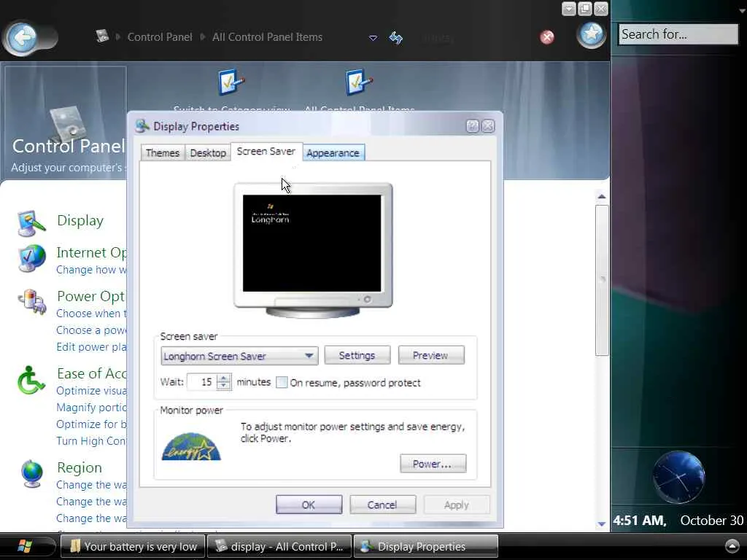
Task: Click Control Panel scrollbar up arrow
Action: 602,196
